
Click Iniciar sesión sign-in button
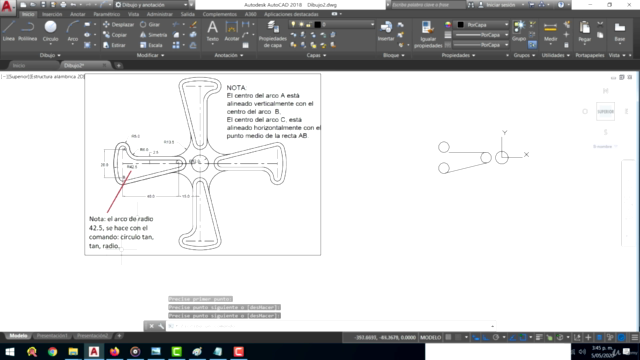(501, 5)
